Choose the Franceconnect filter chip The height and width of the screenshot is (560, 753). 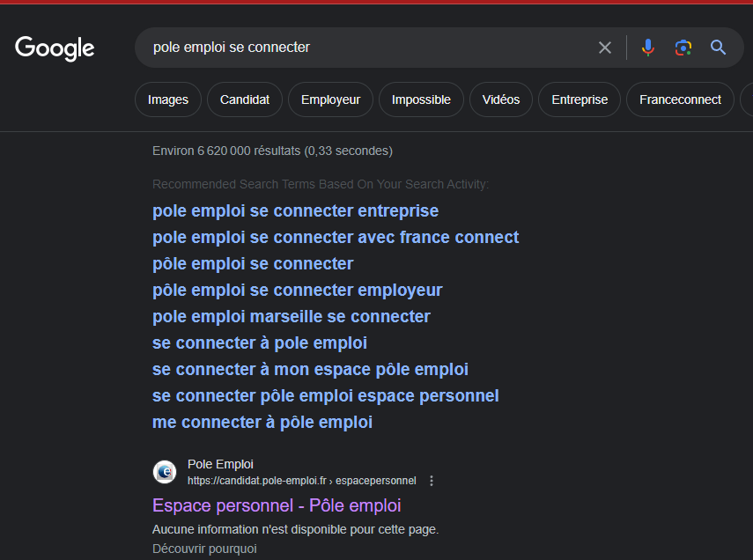tap(680, 99)
